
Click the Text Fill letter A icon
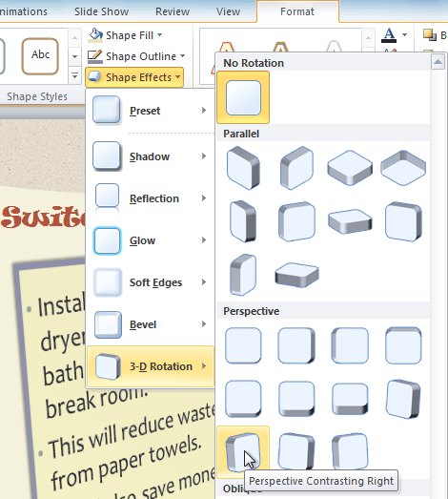coord(389,35)
